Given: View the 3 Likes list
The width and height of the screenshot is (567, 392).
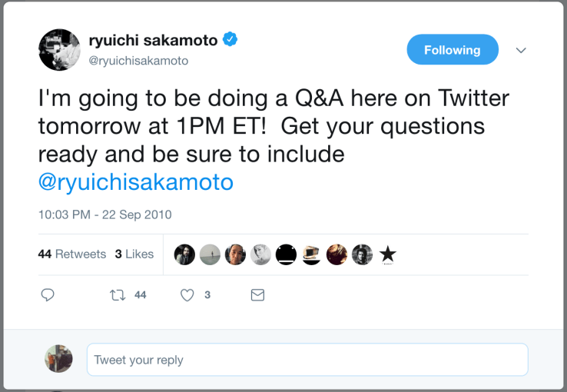Looking at the screenshot, I should (x=134, y=254).
